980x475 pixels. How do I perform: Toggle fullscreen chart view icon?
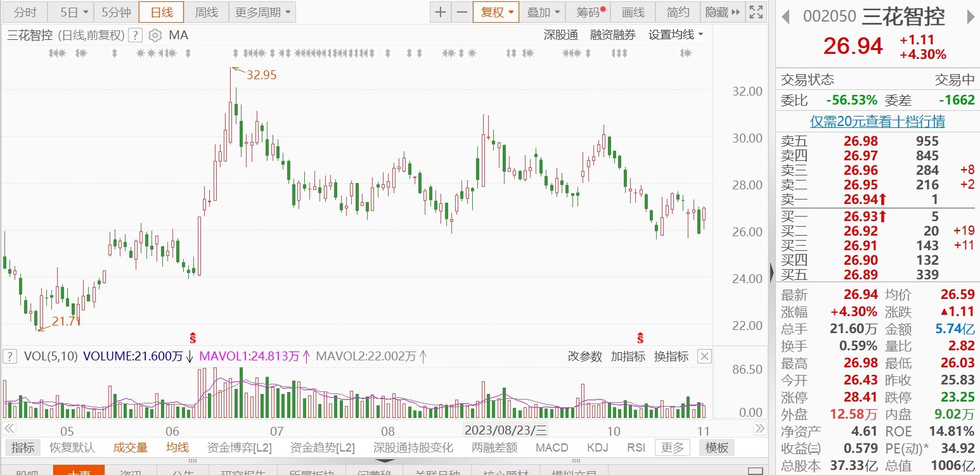pyautogui.click(x=756, y=12)
